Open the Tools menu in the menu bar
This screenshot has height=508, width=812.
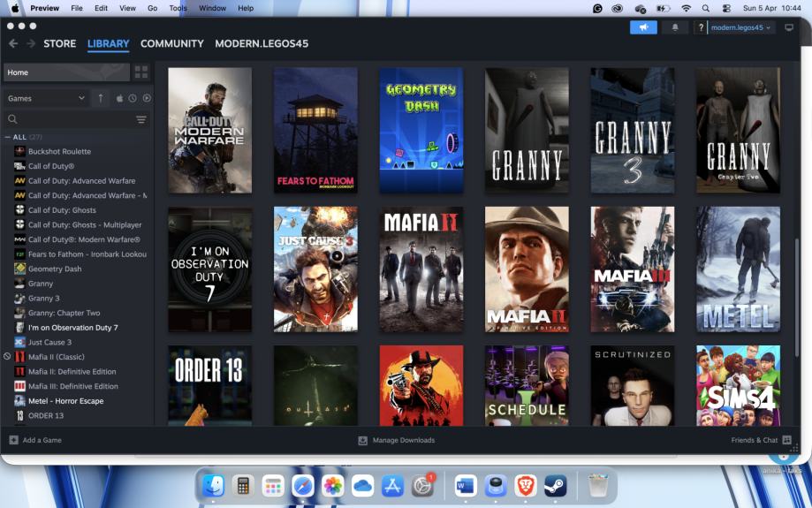coord(178,8)
